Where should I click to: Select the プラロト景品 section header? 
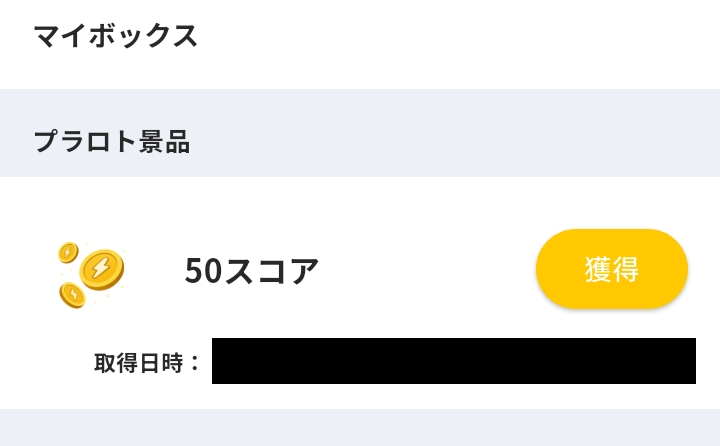(x=112, y=141)
